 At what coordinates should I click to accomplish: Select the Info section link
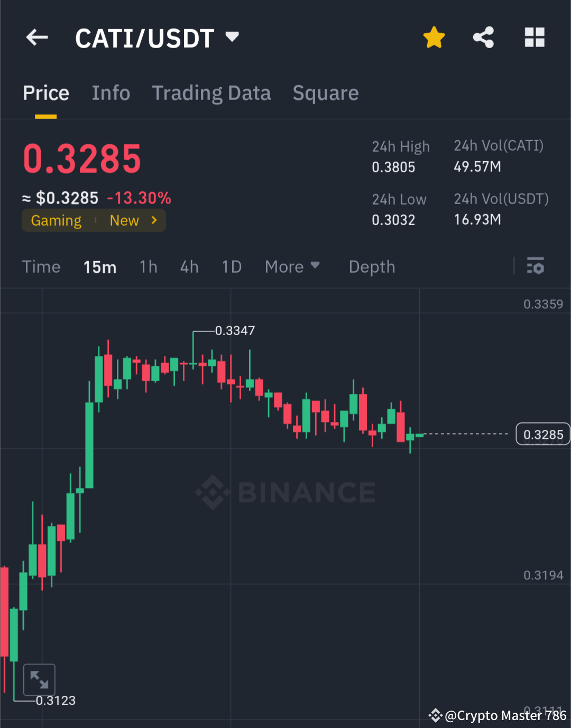(x=111, y=93)
